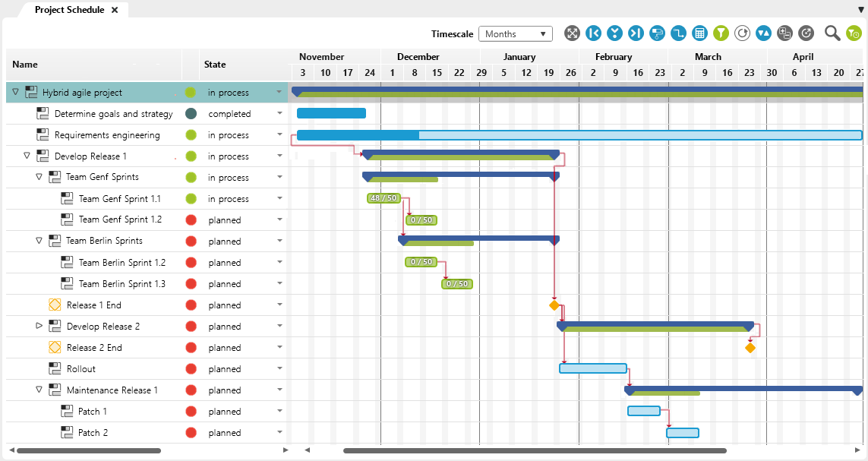Select the Maintenance Release 1 row
The width and height of the screenshot is (868, 461).
(x=147, y=390)
